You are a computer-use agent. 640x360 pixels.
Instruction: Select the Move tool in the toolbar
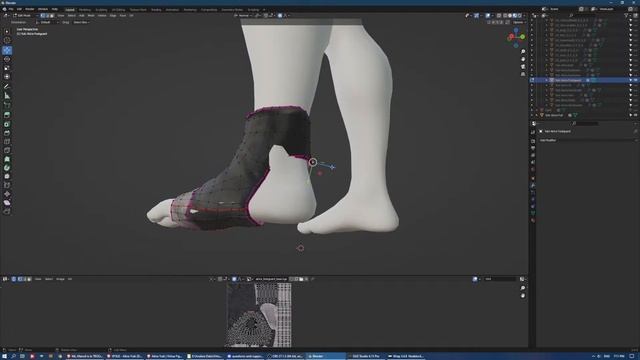[7, 50]
